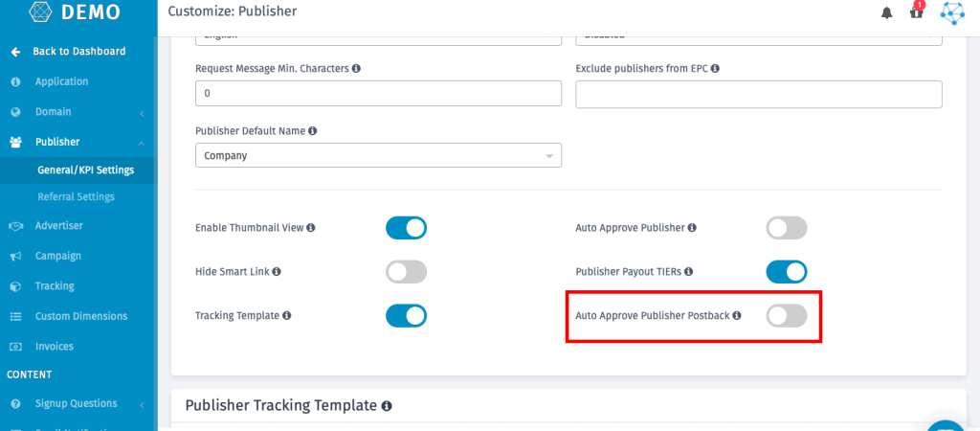Turn on Hide Smart Link switch
Image resolution: width=980 pixels, height=431 pixels.
pyautogui.click(x=406, y=272)
